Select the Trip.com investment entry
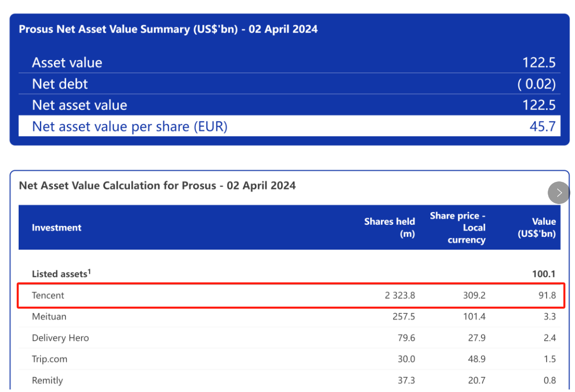This screenshot has width=575, height=392. pos(290,359)
